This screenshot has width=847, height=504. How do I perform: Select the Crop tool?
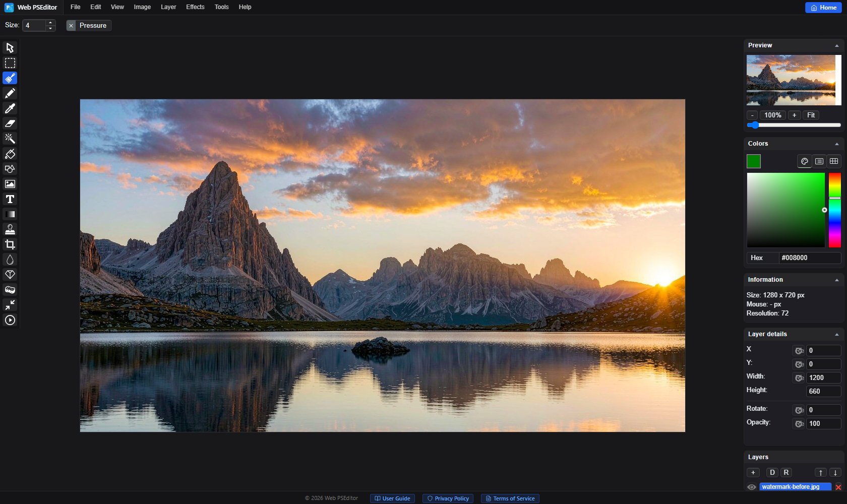(x=10, y=244)
